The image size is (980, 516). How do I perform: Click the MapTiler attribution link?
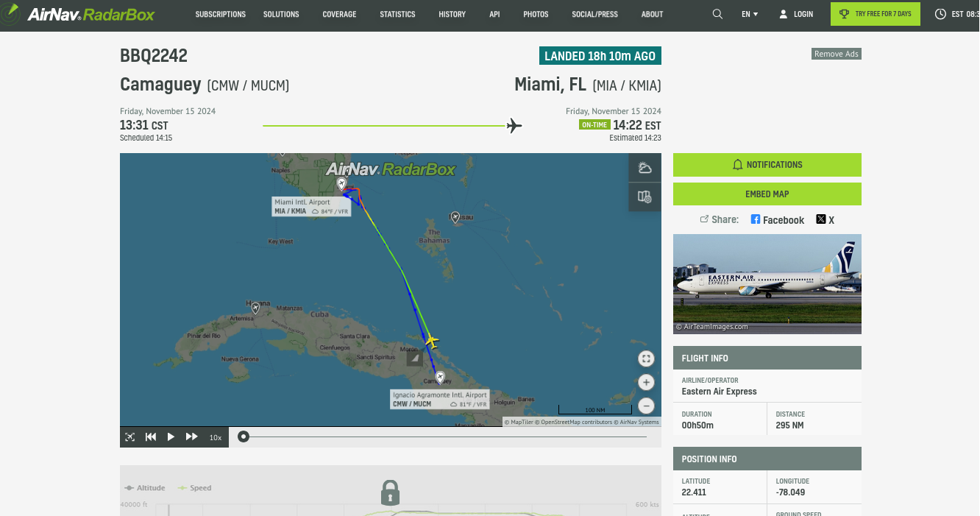coord(520,423)
